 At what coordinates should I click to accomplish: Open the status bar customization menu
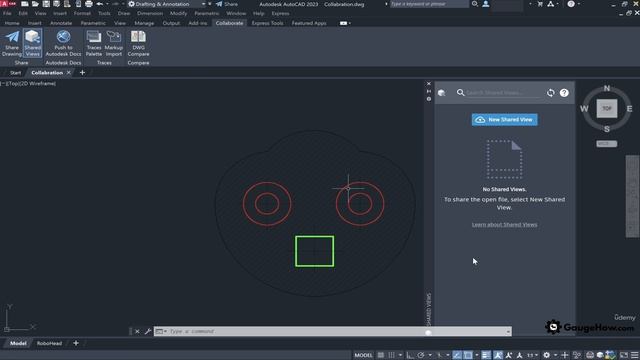(x=635, y=355)
